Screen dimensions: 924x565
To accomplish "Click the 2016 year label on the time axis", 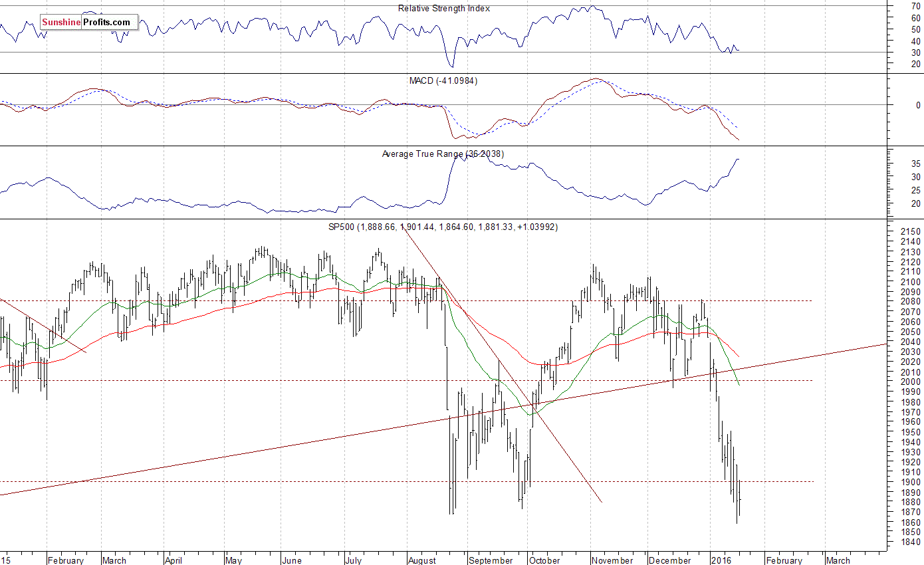I will 720,560.
